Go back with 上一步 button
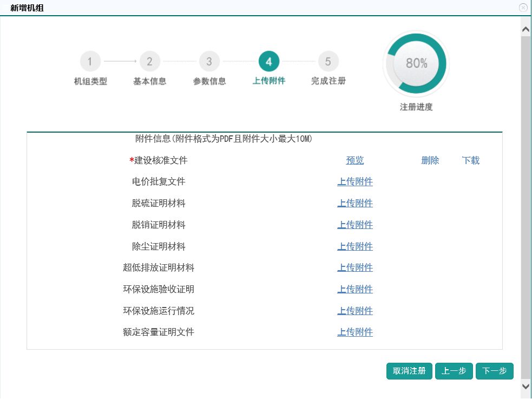The width and height of the screenshot is (532, 399). pyautogui.click(x=454, y=371)
